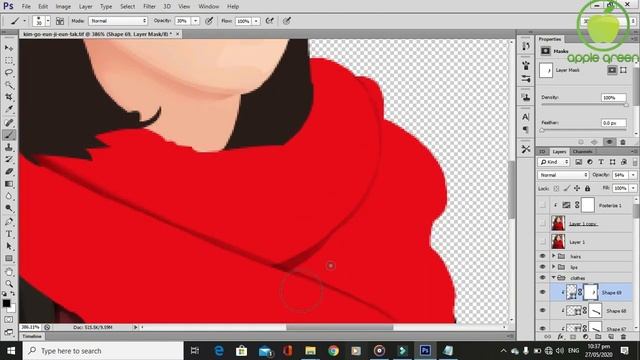This screenshot has height=360, width=640.
Task: Click the Density slider handle
Action: click(626, 105)
